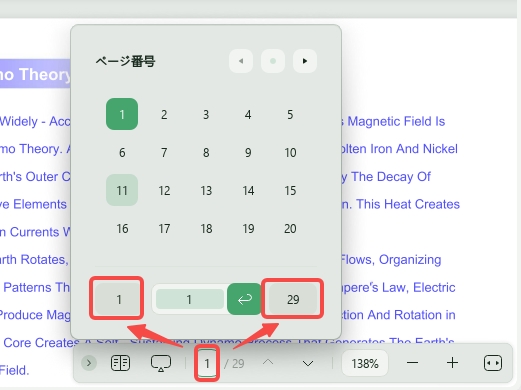Viewport: 521px width, 390px height.
Task: Expand the bottom toolbar chevron
Action: 89,363
